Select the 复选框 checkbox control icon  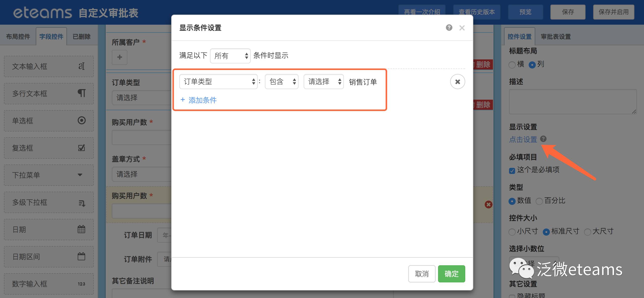81,148
